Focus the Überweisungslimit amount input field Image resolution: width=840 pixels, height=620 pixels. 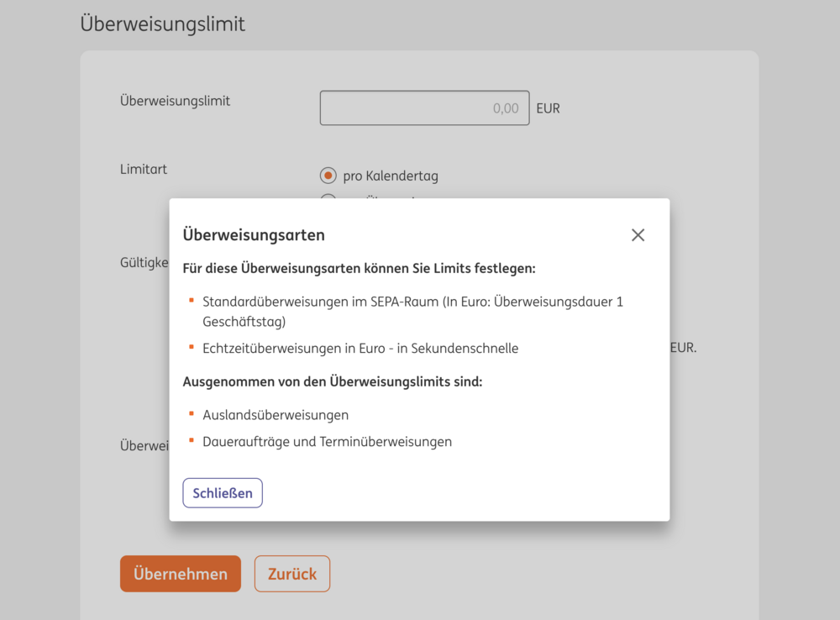[424, 108]
